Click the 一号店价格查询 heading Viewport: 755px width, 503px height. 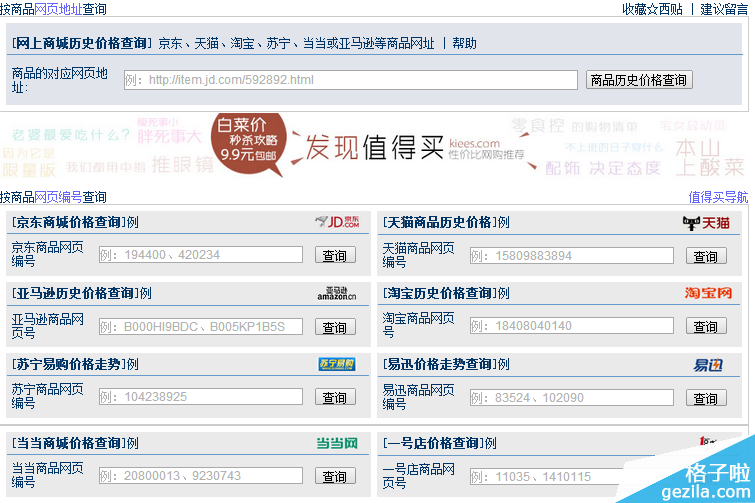[x=434, y=443]
